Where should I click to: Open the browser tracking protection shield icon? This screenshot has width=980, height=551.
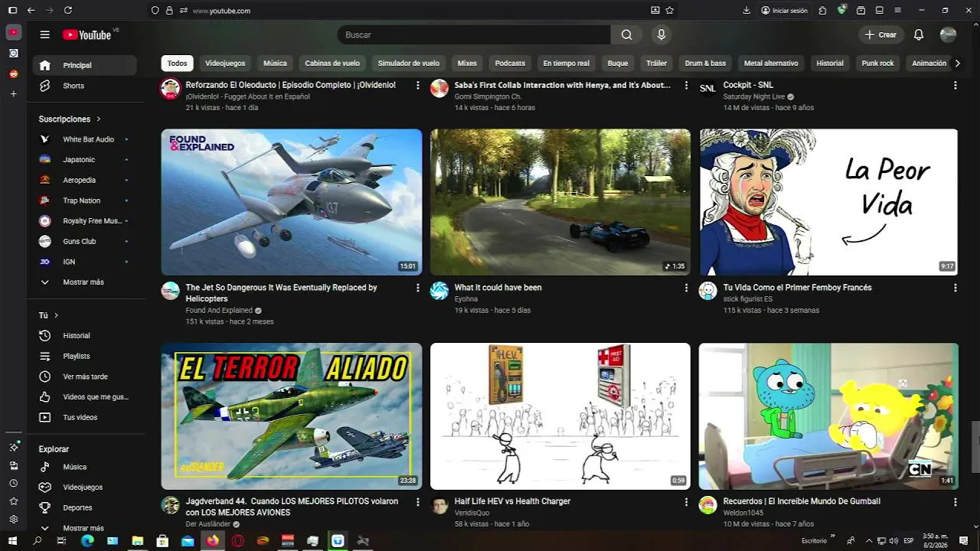click(155, 11)
